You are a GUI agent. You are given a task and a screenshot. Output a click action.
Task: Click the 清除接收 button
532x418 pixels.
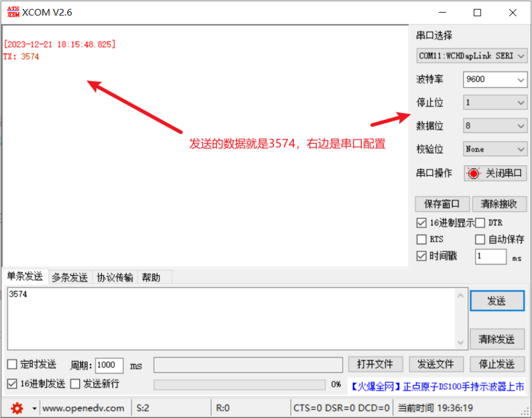pos(498,204)
